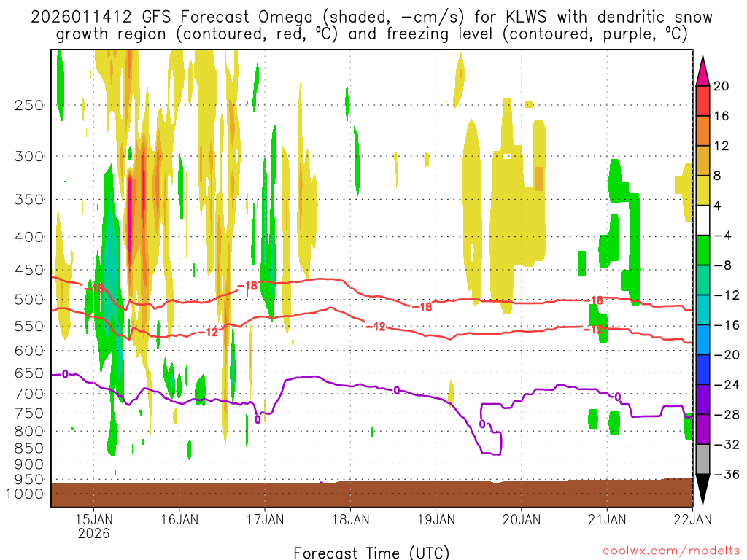Click the 15JAN 2026 time axis label

[94, 526]
